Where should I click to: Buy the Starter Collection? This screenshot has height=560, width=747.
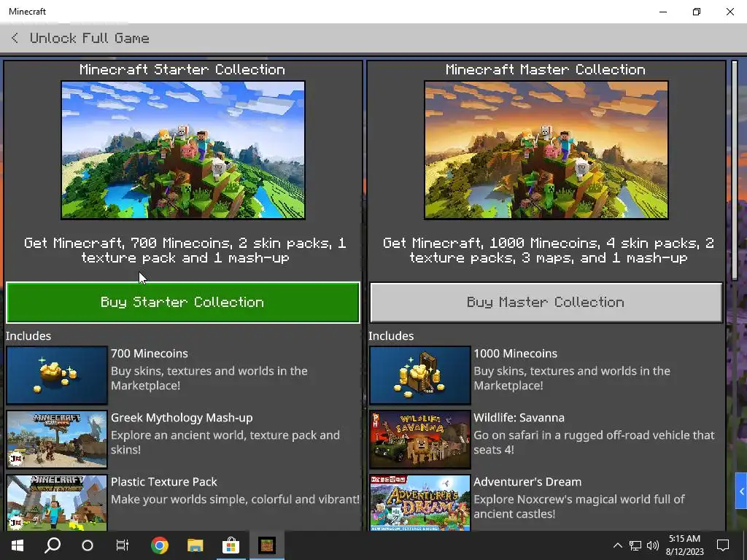[x=182, y=303]
